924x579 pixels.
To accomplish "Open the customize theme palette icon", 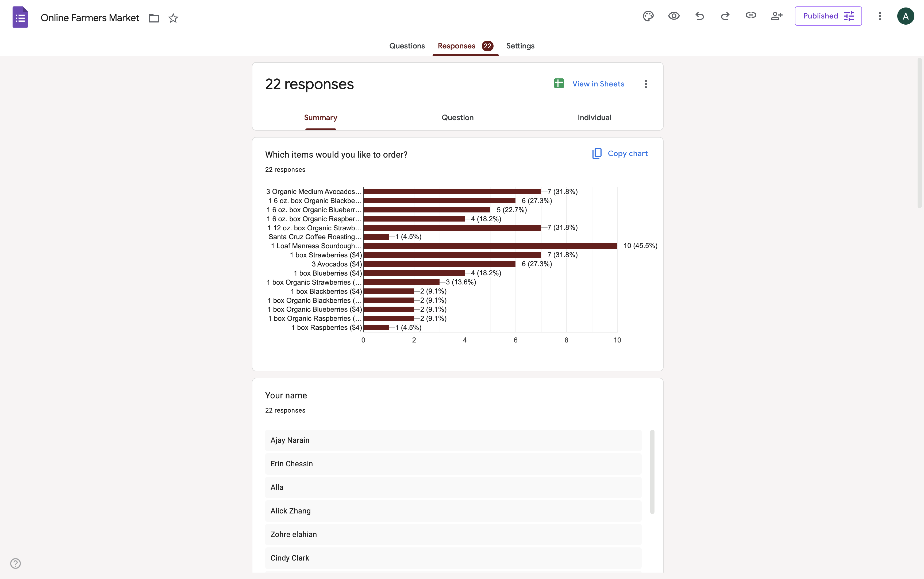I will [648, 16].
